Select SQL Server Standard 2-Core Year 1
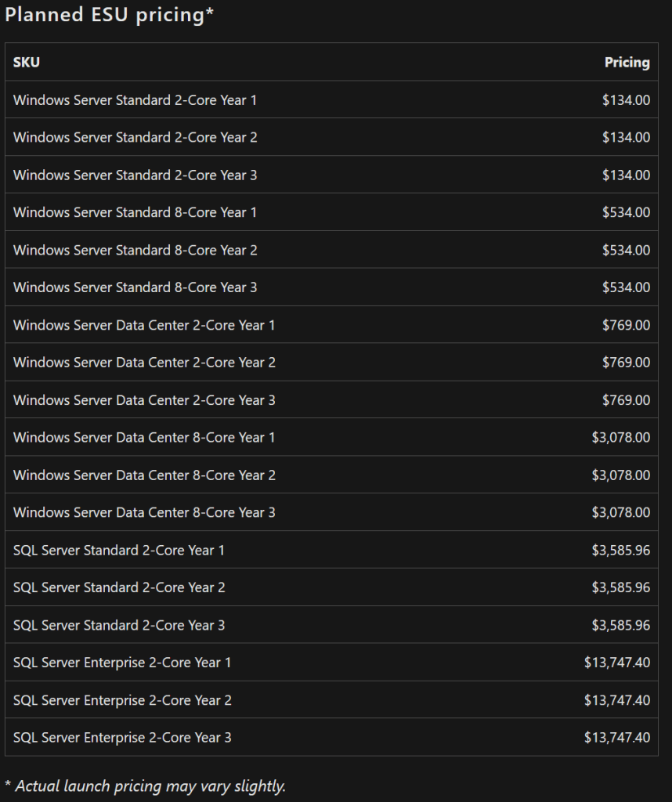Screen dimensions: 672x802 (x=119, y=551)
